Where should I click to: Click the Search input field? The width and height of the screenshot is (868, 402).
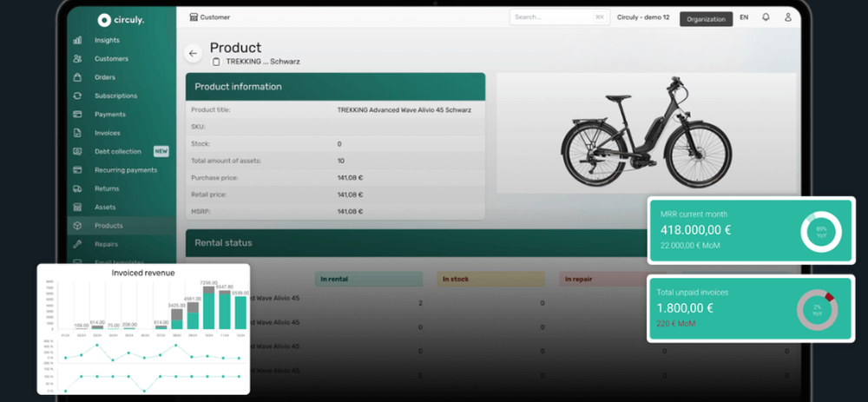[558, 17]
